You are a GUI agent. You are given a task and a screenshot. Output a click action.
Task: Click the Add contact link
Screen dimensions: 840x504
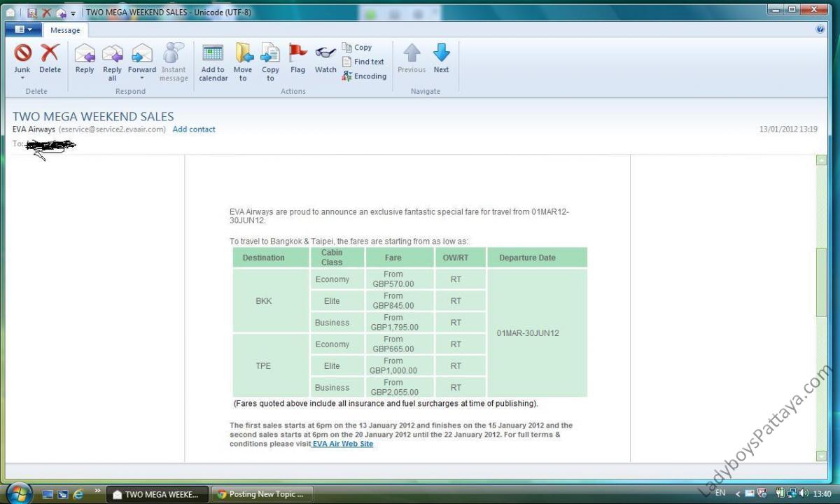[194, 129]
